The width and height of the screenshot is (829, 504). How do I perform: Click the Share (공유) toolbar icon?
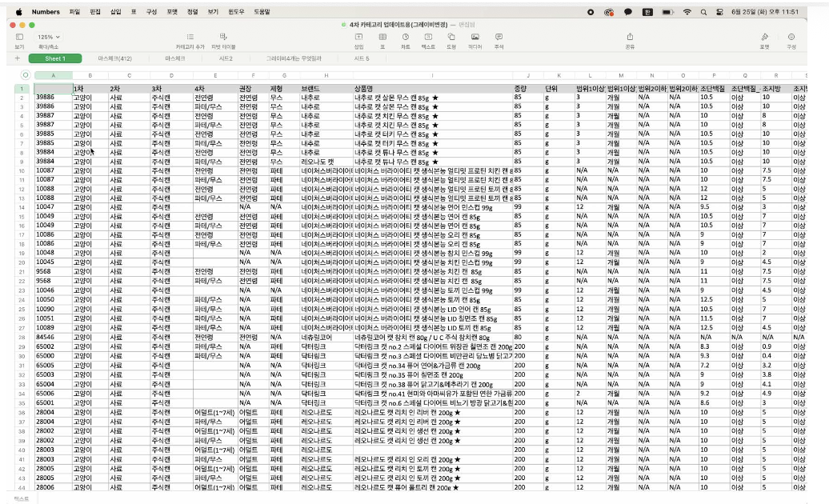click(630, 37)
